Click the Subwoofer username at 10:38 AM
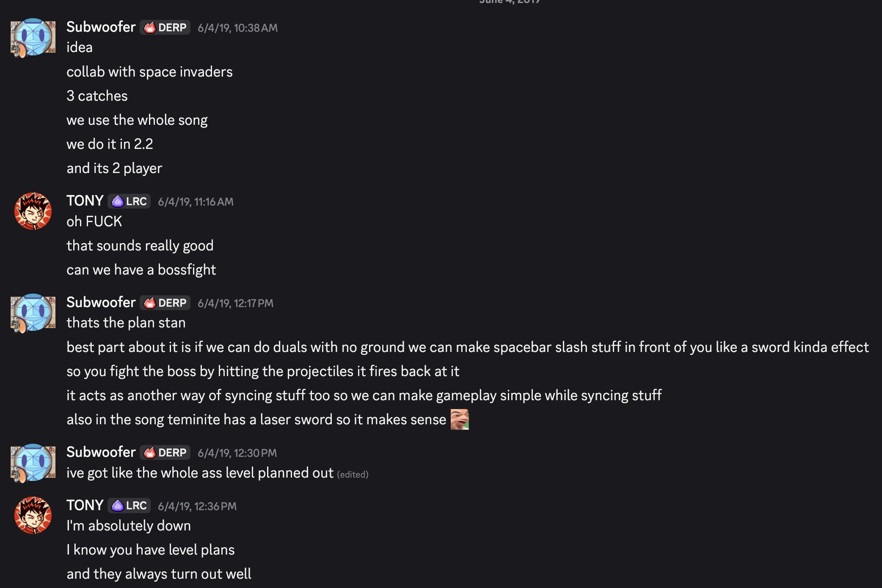 tap(101, 27)
